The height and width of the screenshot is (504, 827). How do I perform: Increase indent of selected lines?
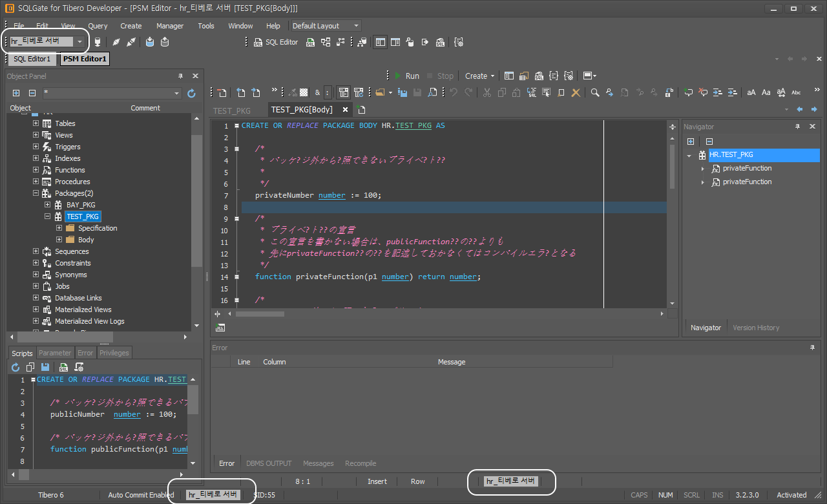[717, 92]
